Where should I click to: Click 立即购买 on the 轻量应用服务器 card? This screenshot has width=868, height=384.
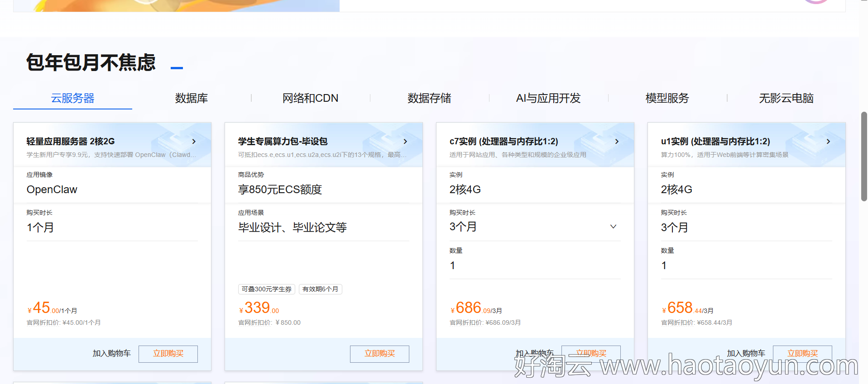(x=168, y=354)
